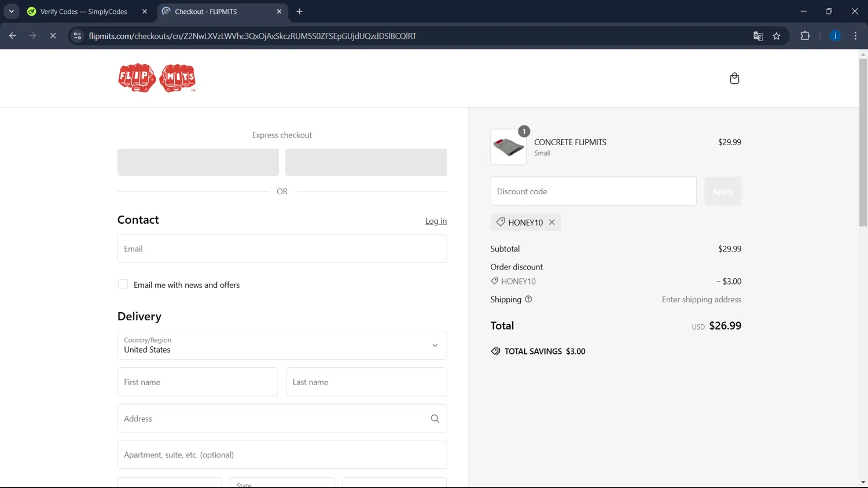Open the tab search dropdown arrow
Image resolution: width=868 pixels, height=488 pixels.
12,12
